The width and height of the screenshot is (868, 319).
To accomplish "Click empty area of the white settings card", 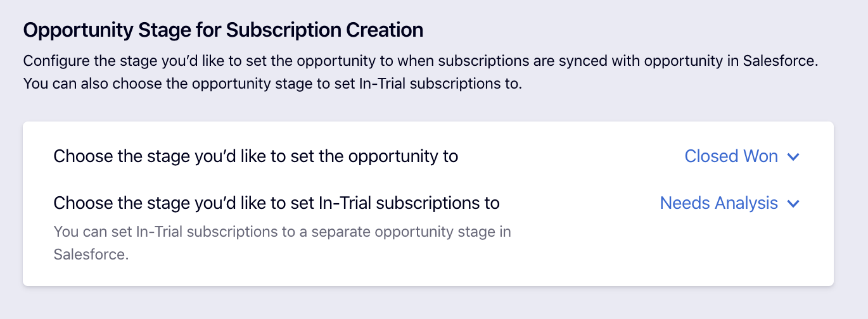I will coord(634,253).
